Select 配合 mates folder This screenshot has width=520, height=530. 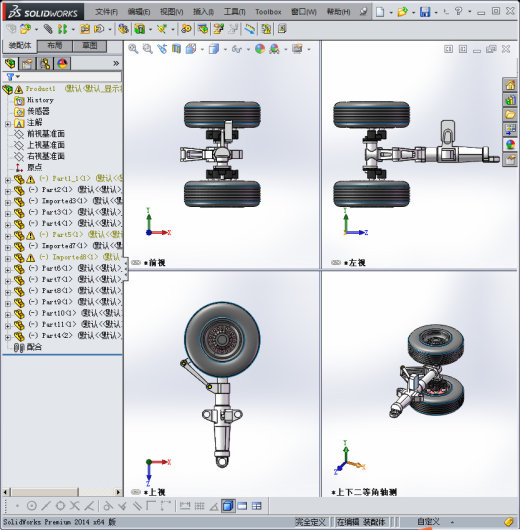(x=34, y=347)
